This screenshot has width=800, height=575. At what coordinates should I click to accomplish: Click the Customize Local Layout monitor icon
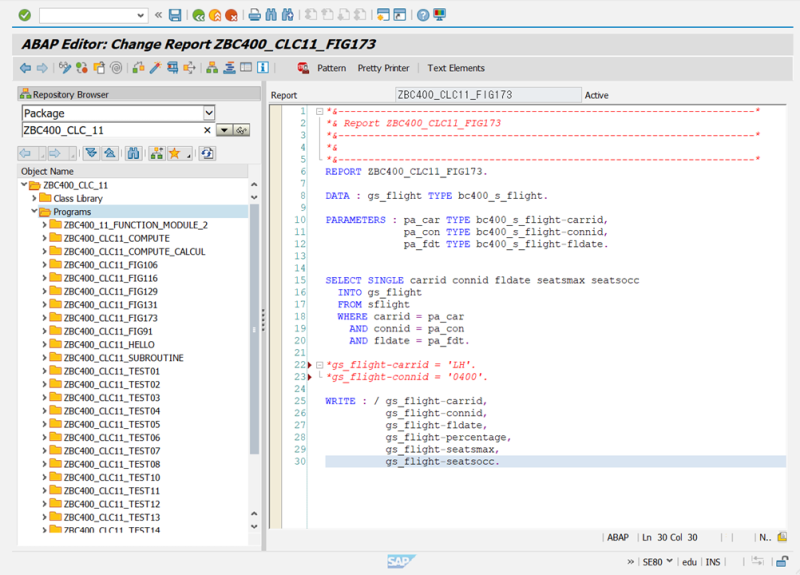click(x=439, y=15)
